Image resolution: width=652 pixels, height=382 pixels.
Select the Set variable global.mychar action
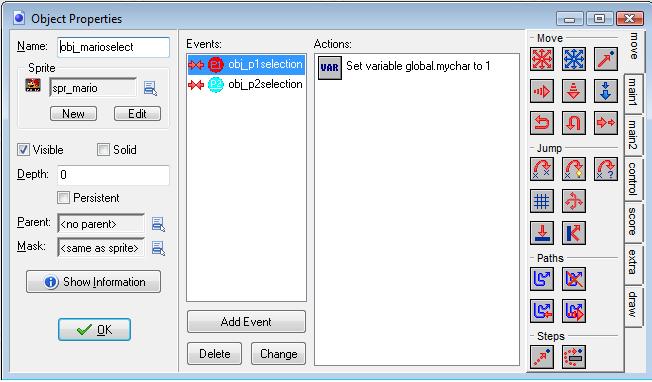417,67
